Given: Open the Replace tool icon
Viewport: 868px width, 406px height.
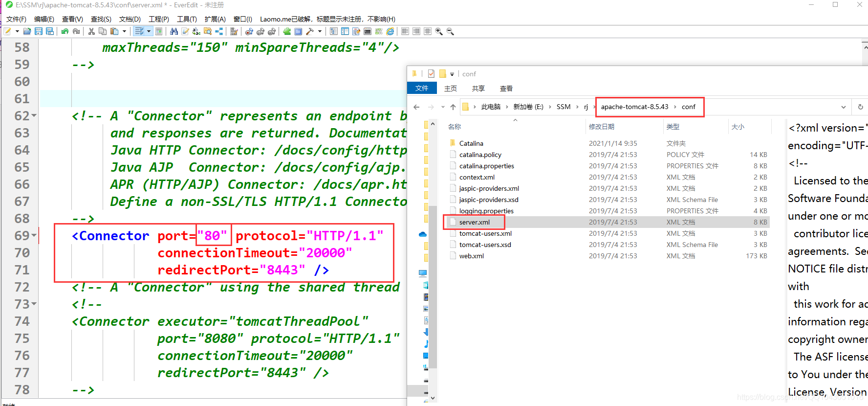Looking at the screenshot, I should (185, 31).
